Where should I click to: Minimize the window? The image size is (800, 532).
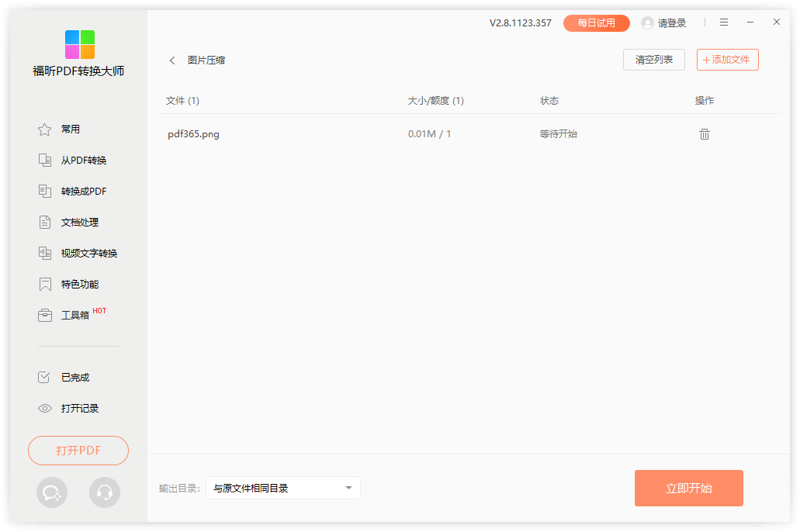click(750, 22)
